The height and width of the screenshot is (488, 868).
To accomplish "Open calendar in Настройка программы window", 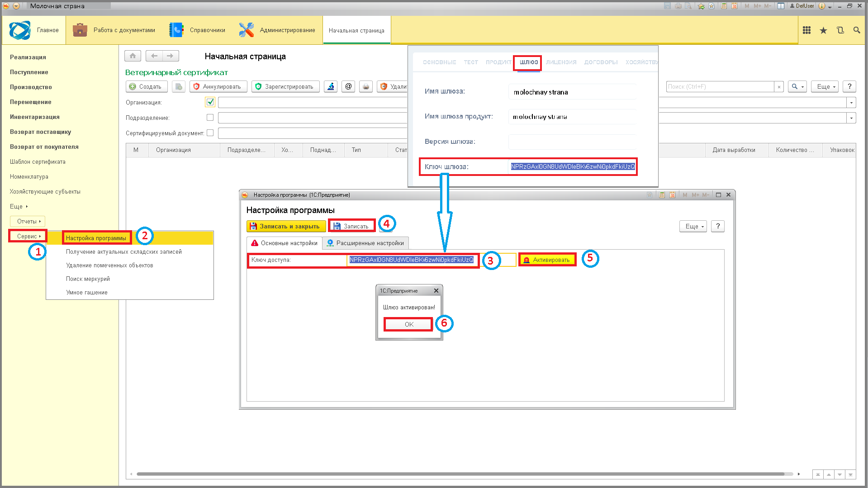I will click(672, 195).
